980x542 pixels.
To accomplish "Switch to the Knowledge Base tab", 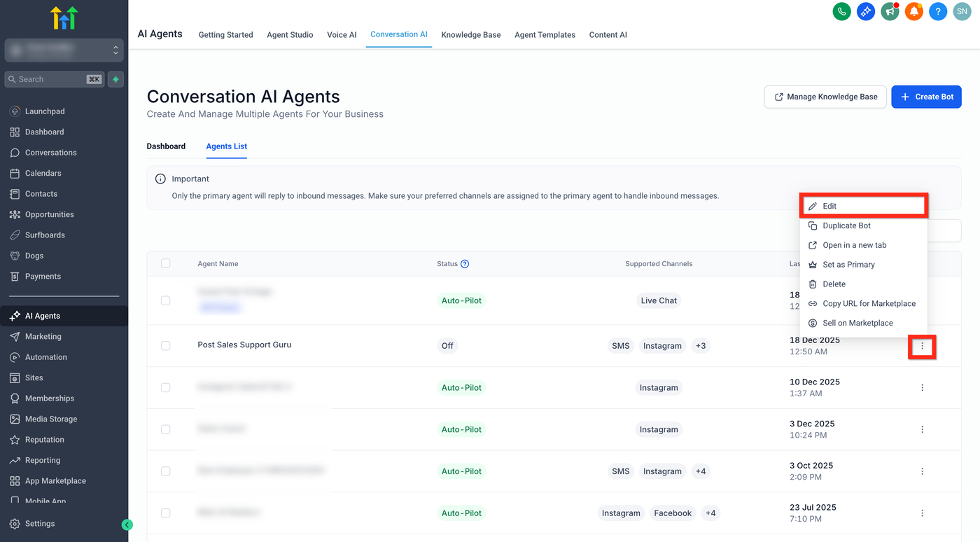I will tap(470, 35).
